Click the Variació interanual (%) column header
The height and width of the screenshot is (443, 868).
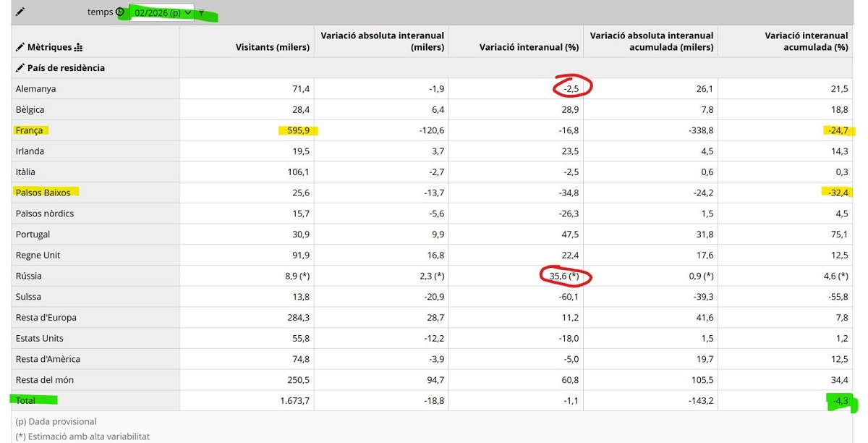click(529, 47)
